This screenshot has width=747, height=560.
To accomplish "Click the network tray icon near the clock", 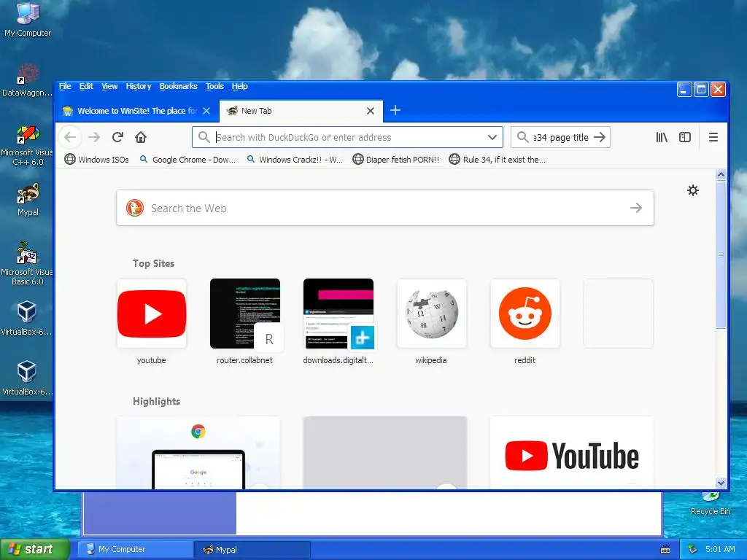I will 693,549.
